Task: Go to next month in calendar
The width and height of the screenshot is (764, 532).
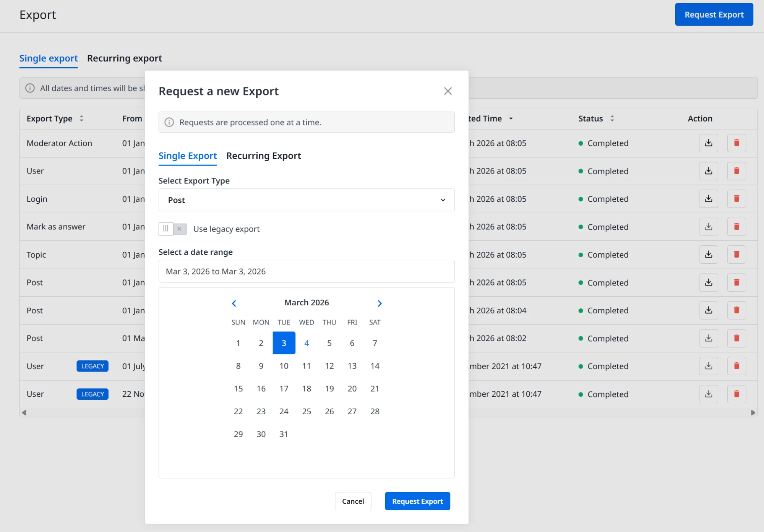Action: (x=379, y=303)
